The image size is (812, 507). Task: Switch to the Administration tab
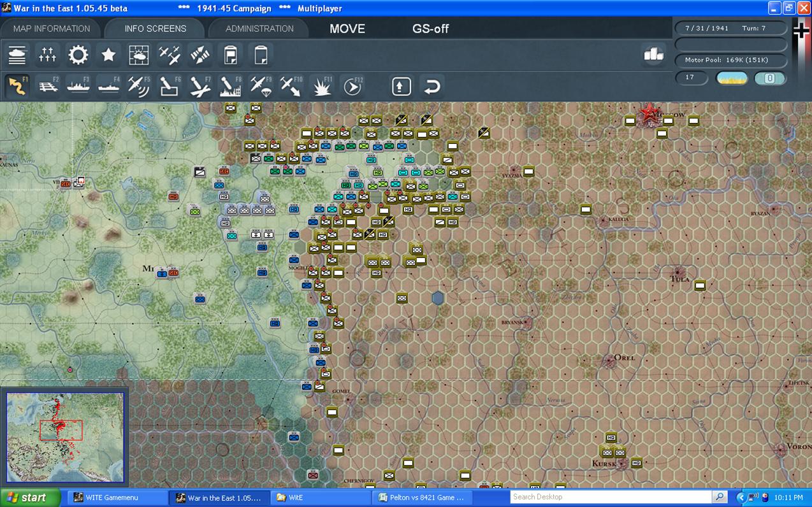pyautogui.click(x=259, y=29)
